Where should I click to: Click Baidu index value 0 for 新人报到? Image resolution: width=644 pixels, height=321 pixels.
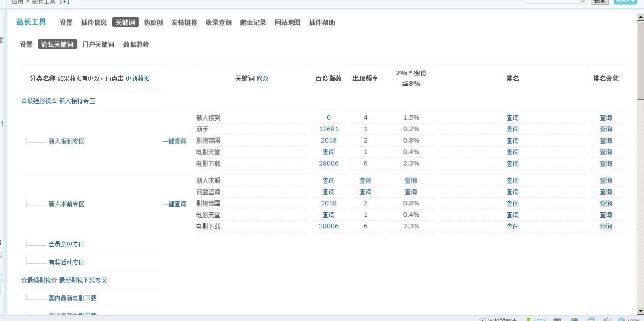329,118
